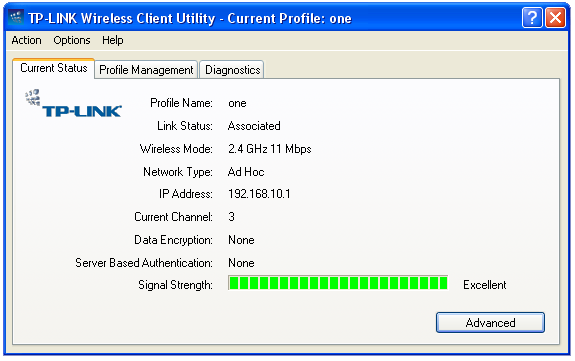
Task: Click the Excellent signal rating text
Action: coord(484,285)
